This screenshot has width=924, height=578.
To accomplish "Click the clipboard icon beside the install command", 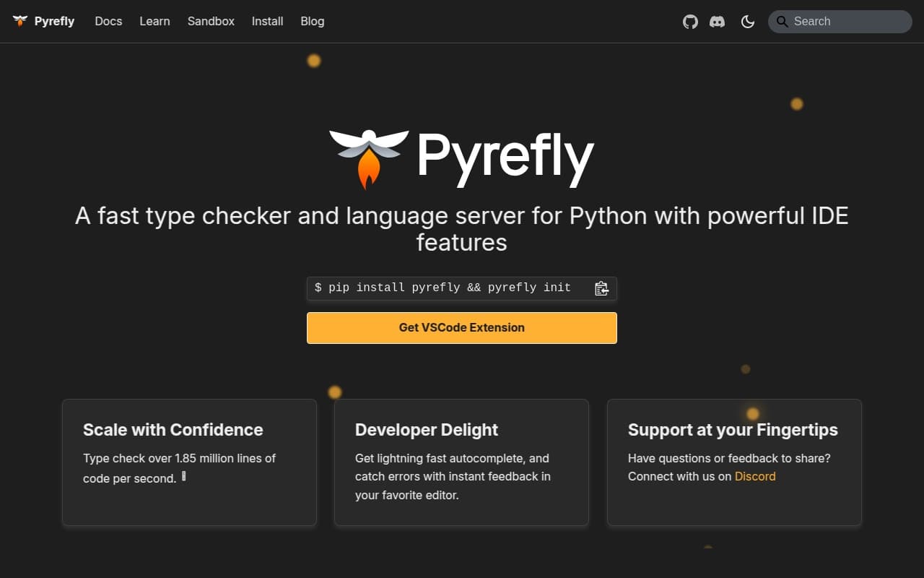I will pos(601,288).
